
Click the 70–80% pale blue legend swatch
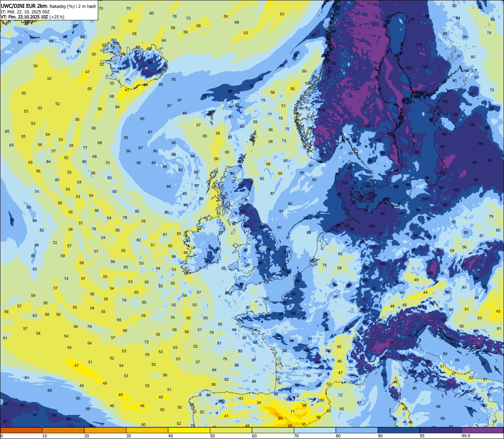315,430
